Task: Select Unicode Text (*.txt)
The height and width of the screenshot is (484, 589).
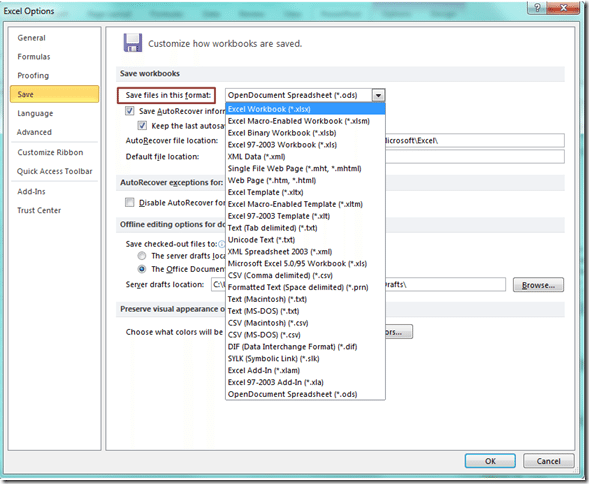Action: (305, 240)
